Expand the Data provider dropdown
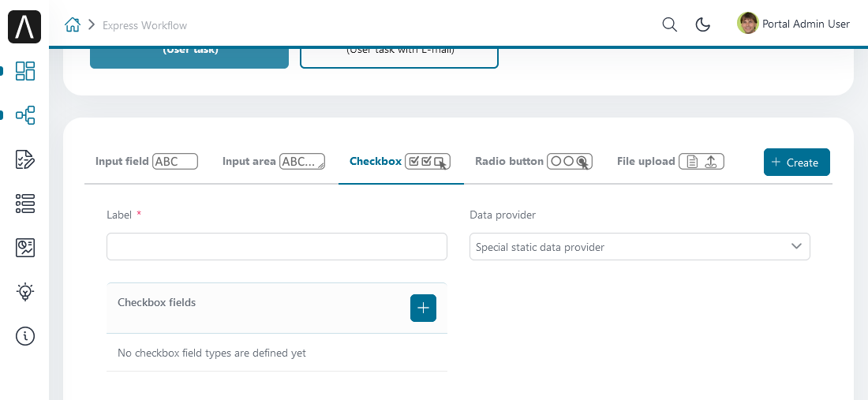868x400 pixels. click(639, 247)
